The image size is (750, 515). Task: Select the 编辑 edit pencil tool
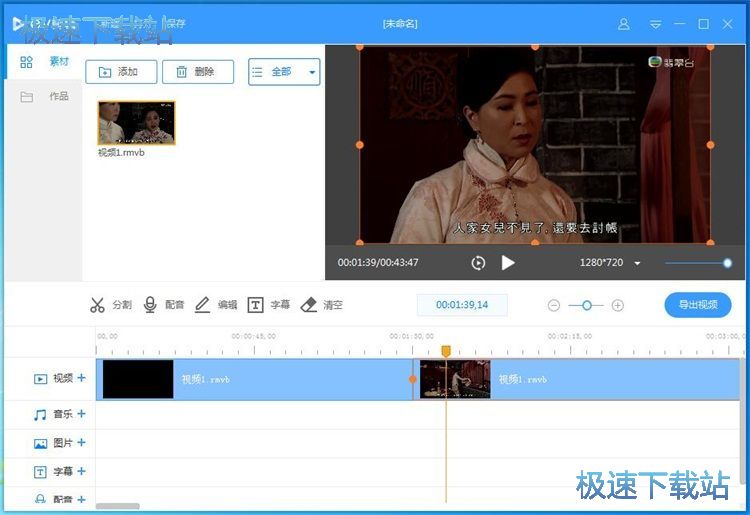[x=216, y=305]
